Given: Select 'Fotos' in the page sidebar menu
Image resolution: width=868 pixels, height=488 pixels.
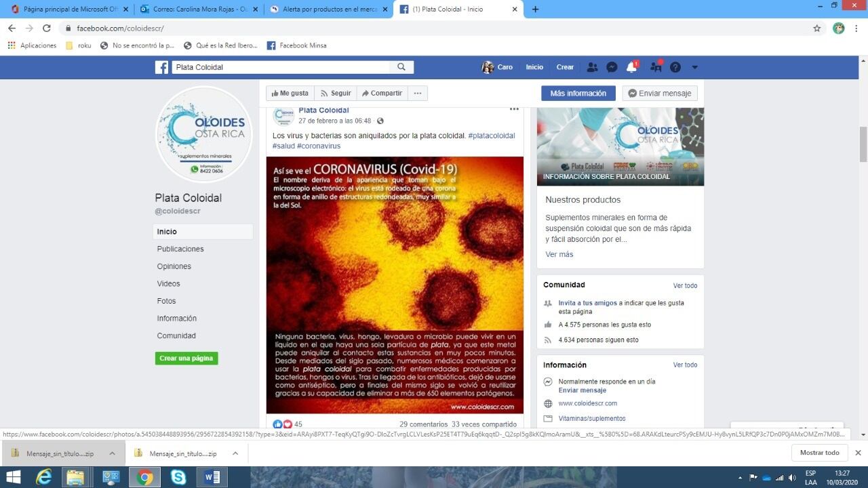Looking at the screenshot, I should pyautogui.click(x=168, y=300).
